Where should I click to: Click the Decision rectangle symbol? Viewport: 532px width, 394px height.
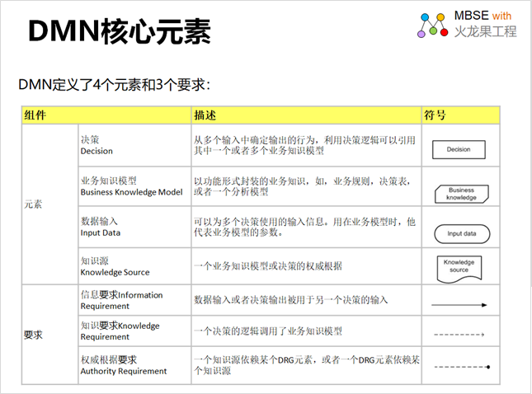(x=459, y=149)
